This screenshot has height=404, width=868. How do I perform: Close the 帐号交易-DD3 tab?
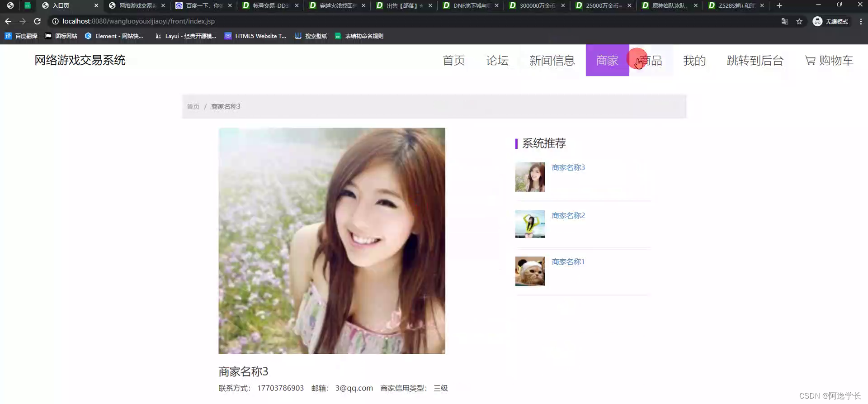tap(297, 5)
